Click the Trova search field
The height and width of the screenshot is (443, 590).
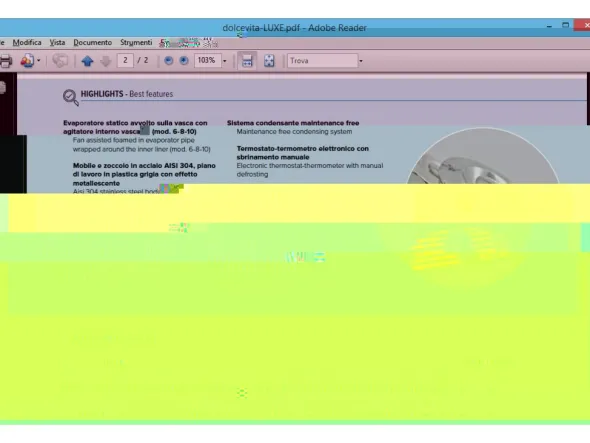tap(322, 61)
